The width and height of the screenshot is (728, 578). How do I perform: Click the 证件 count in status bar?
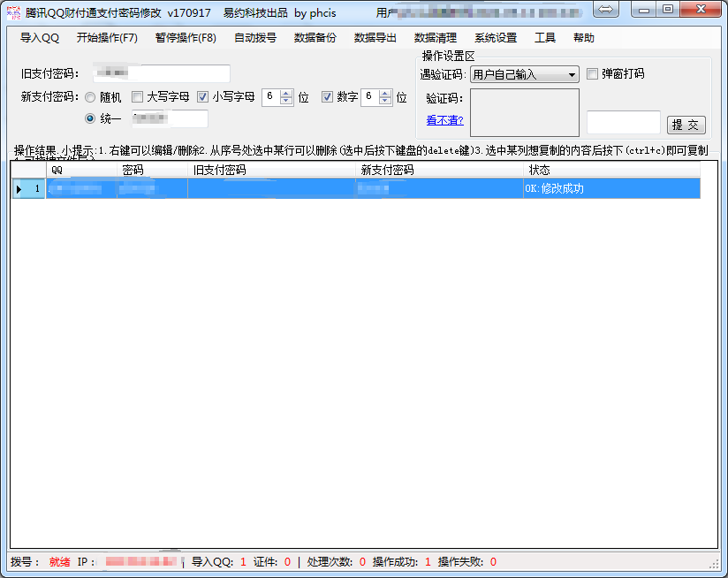[x=287, y=562]
